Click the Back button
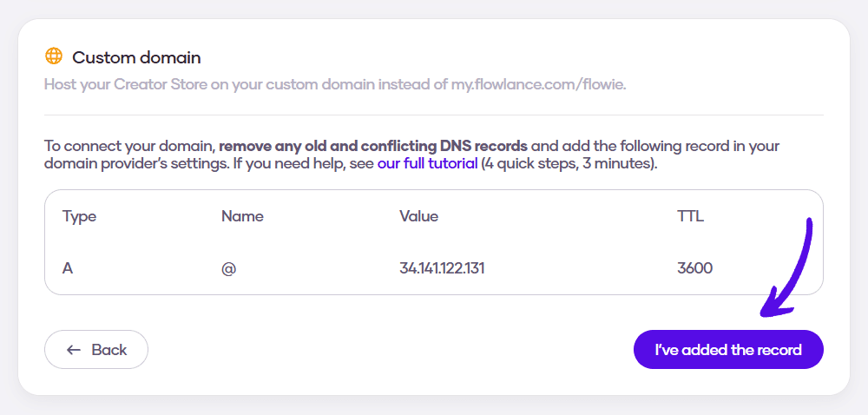Screen dimensions: 868x415 point(96,350)
